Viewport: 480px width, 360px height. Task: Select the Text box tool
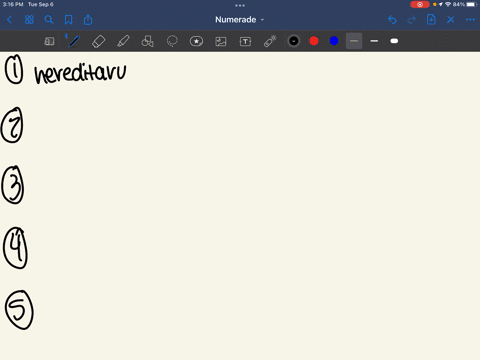pos(245,41)
